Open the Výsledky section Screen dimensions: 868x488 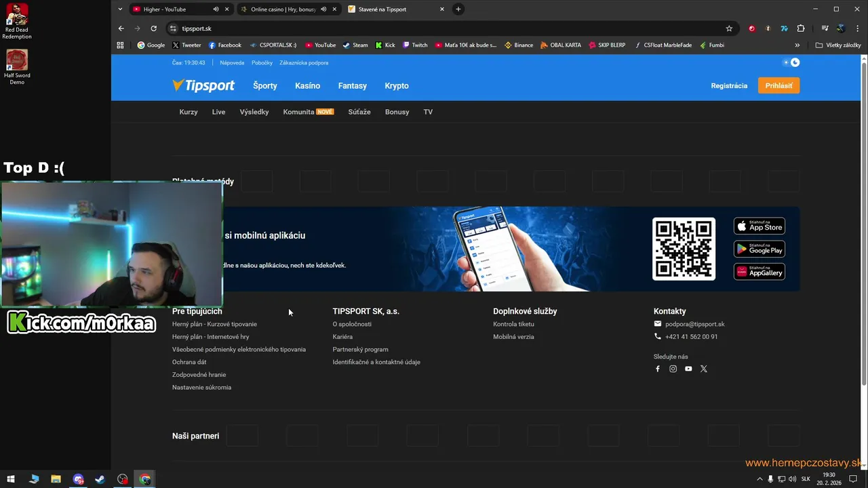(x=254, y=112)
